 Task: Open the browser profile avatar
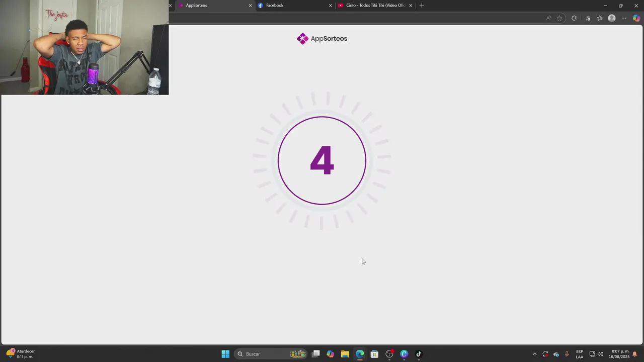tap(612, 18)
